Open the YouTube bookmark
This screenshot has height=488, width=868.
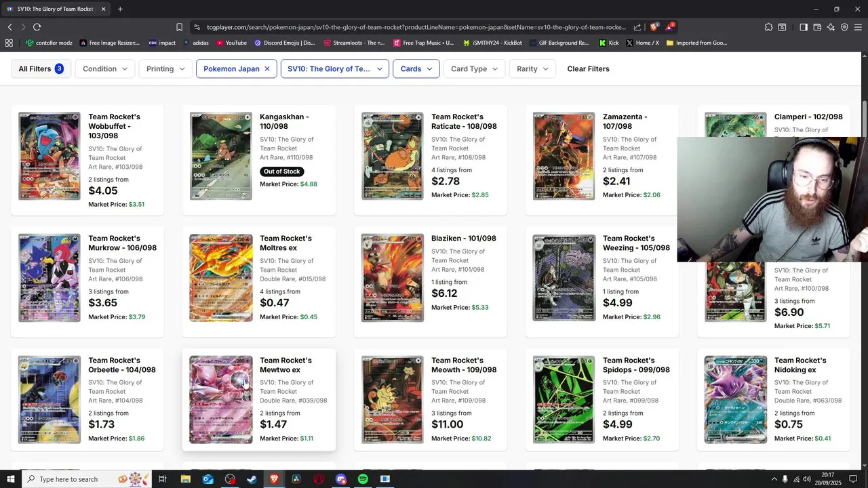pos(231,43)
